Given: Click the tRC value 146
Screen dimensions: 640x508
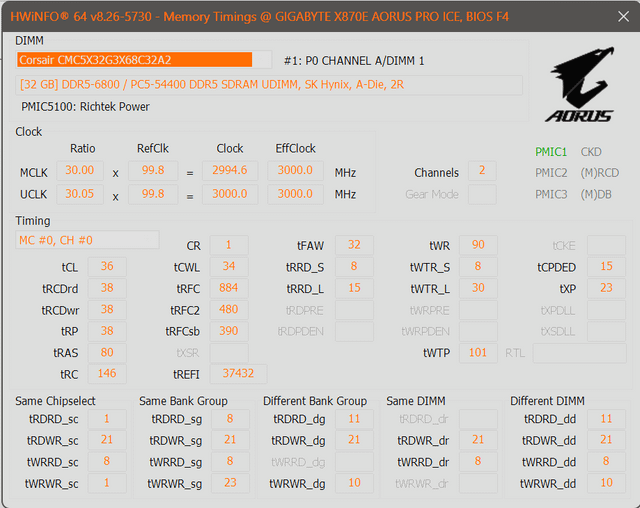Looking at the screenshot, I should click(107, 374).
